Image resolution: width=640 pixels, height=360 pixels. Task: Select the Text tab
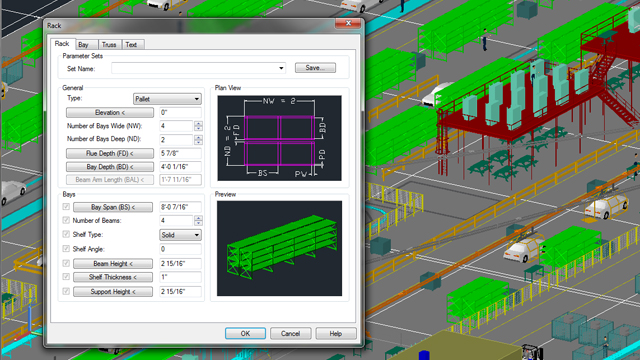tap(131, 44)
